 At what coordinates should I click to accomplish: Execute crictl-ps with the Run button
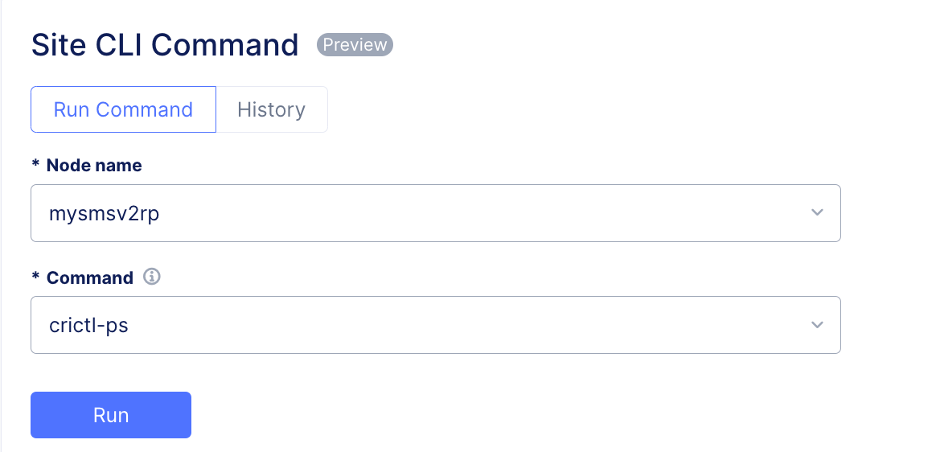[x=111, y=415]
